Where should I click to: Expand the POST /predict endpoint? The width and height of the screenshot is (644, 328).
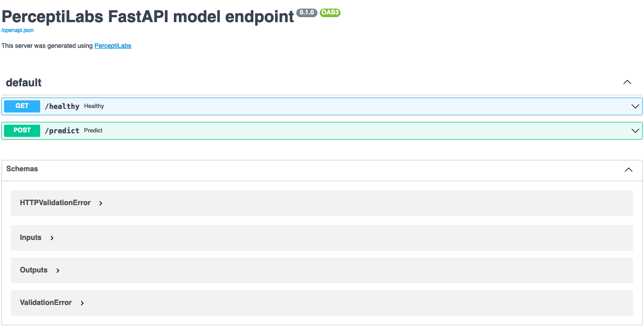(316, 131)
